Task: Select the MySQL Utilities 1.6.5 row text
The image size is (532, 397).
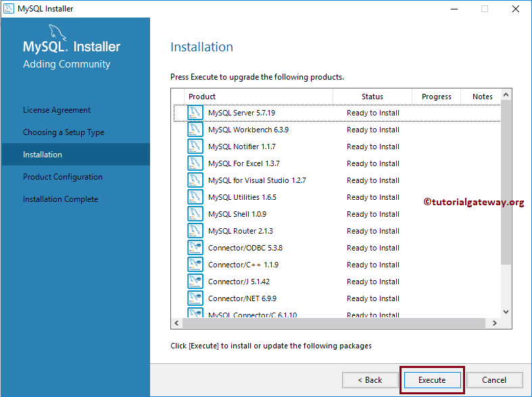Action: [x=242, y=197]
